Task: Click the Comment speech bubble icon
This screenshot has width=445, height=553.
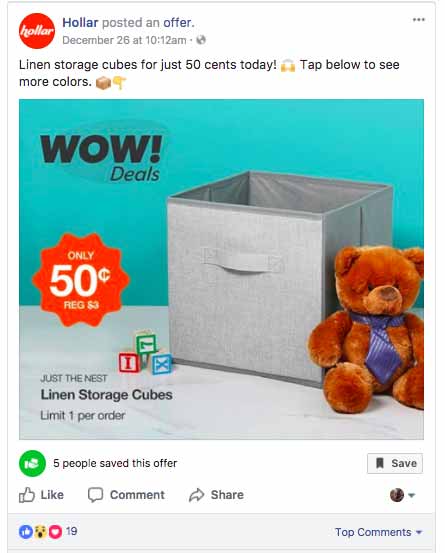Action: click(95, 495)
